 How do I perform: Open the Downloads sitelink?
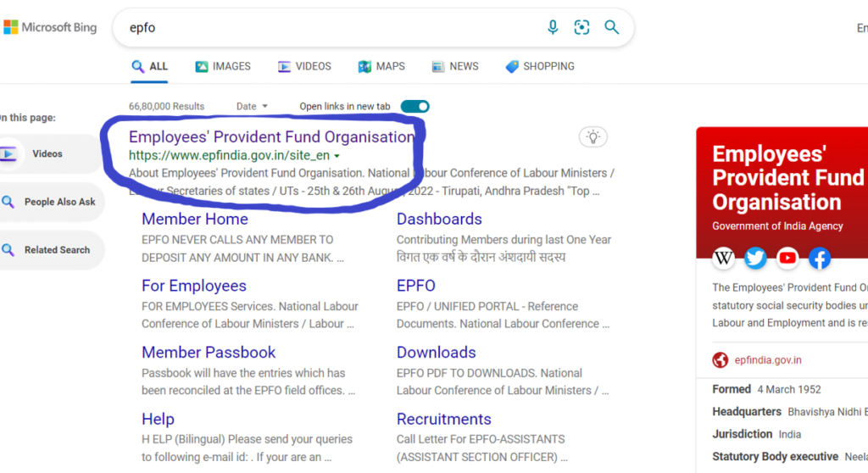(x=437, y=353)
